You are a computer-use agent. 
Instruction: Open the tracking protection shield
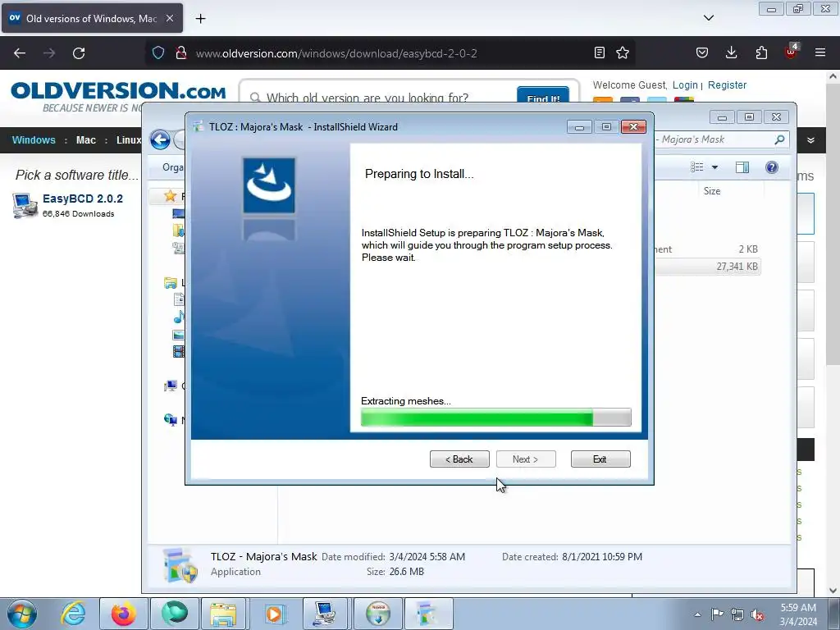[x=158, y=52]
